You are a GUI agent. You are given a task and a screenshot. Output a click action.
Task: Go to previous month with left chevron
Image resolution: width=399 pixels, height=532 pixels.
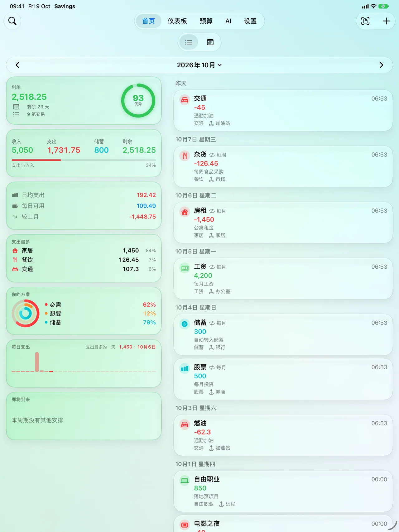(17, 65)
